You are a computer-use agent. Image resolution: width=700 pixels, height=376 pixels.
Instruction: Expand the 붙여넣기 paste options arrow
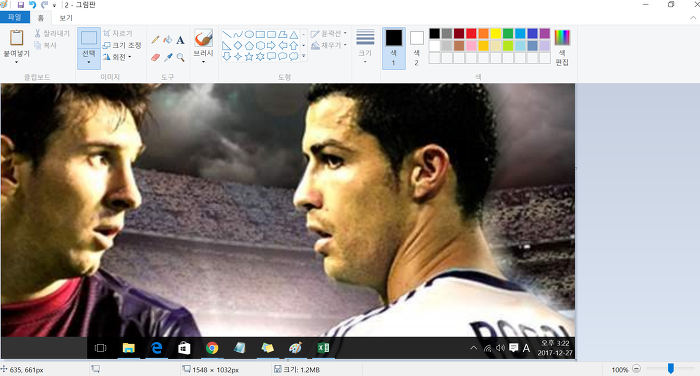click(17, 62)
